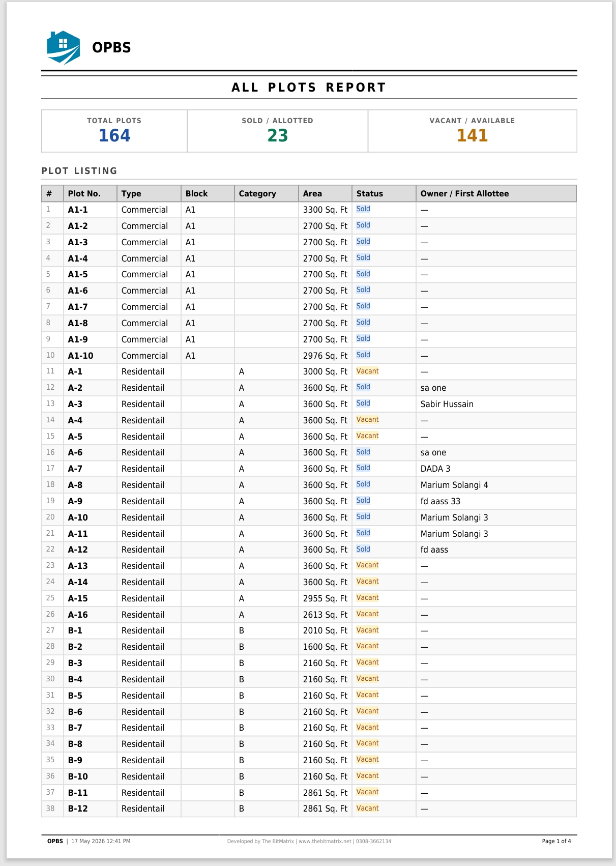The width and height of the screenshot is (616, 866).
Task: Click owner name Marium Solangi 4
Action: 454,485
